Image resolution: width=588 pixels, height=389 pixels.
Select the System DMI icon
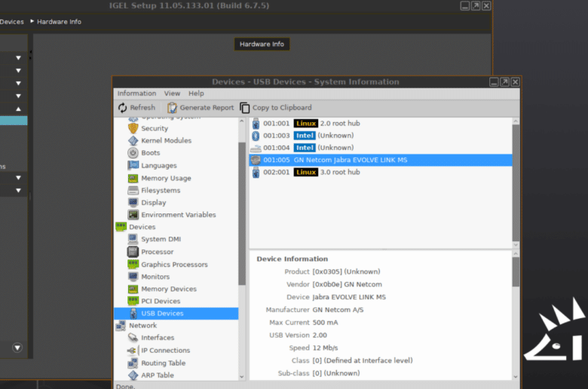[133, 239]
